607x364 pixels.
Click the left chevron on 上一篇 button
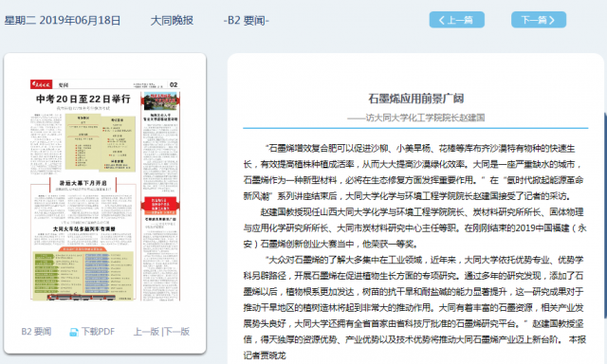[x=442, y=20]
